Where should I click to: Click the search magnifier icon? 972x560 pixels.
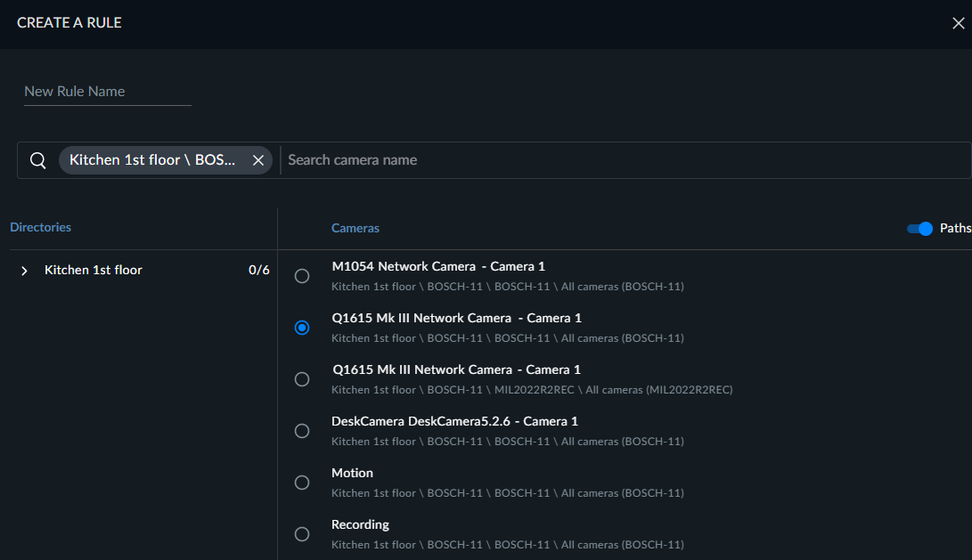click(37, 160)
